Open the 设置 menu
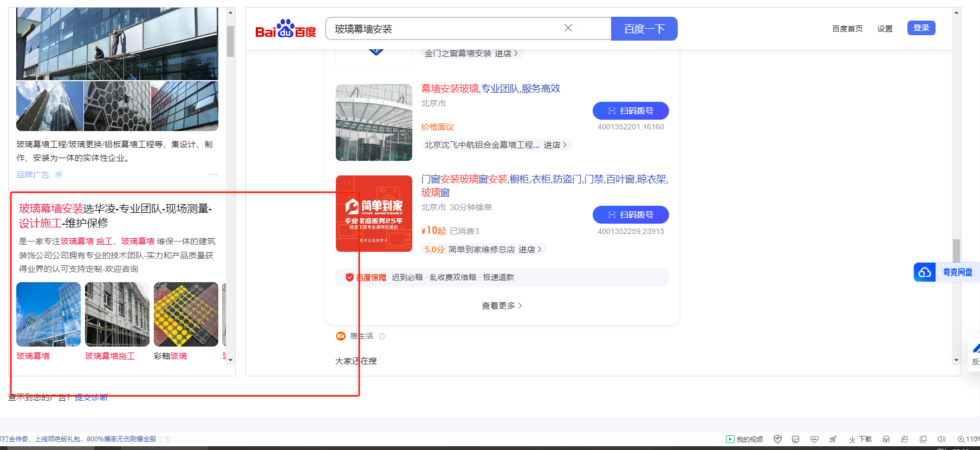 click(885, 29)
